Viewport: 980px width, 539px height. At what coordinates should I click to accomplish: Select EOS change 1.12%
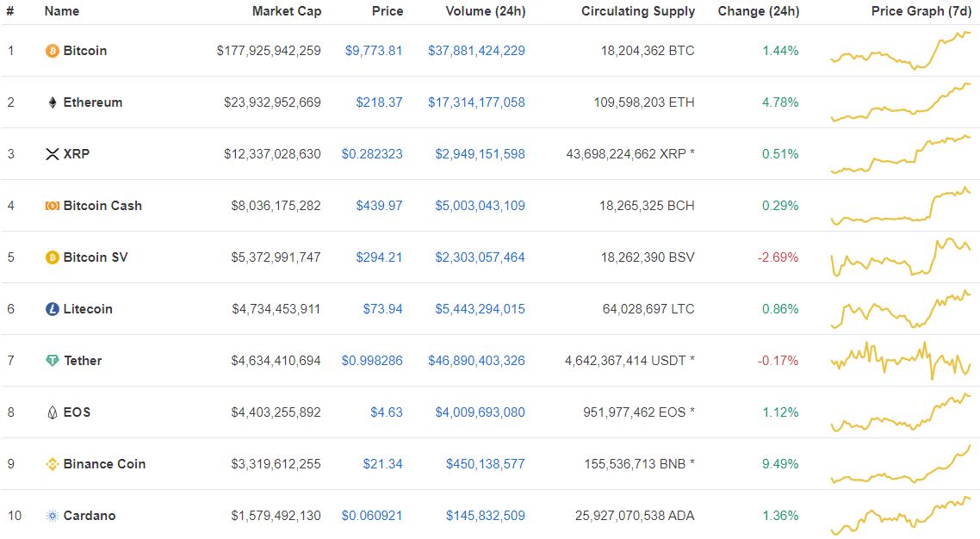(x=780, y=412)
